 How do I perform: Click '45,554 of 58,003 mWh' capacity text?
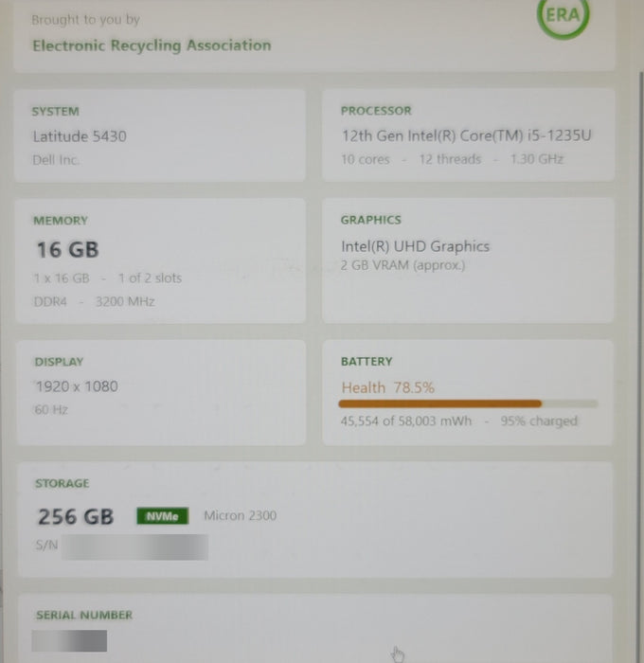[406, 421]
